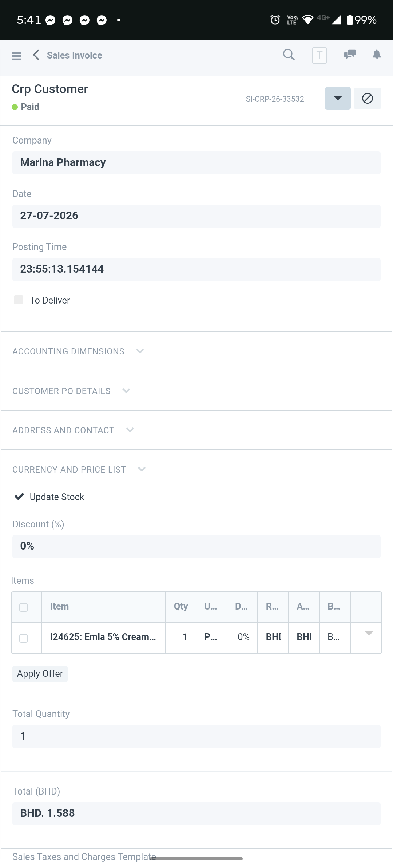This screenshot has width=393, height=868.
Task: Open the invoice actions dropdown arrow
Action: pyautogui.click(x=338, y=98)
